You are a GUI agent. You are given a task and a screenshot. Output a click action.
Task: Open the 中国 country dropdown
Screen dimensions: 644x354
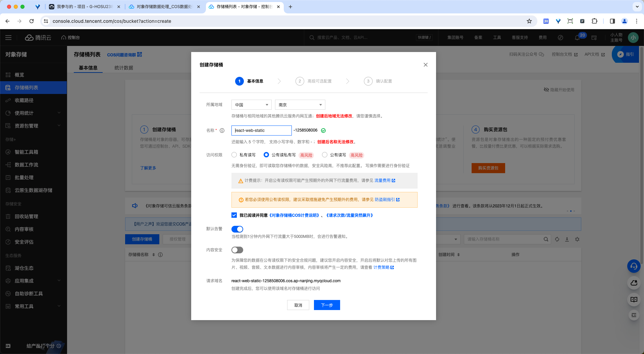tap(252, 105)
